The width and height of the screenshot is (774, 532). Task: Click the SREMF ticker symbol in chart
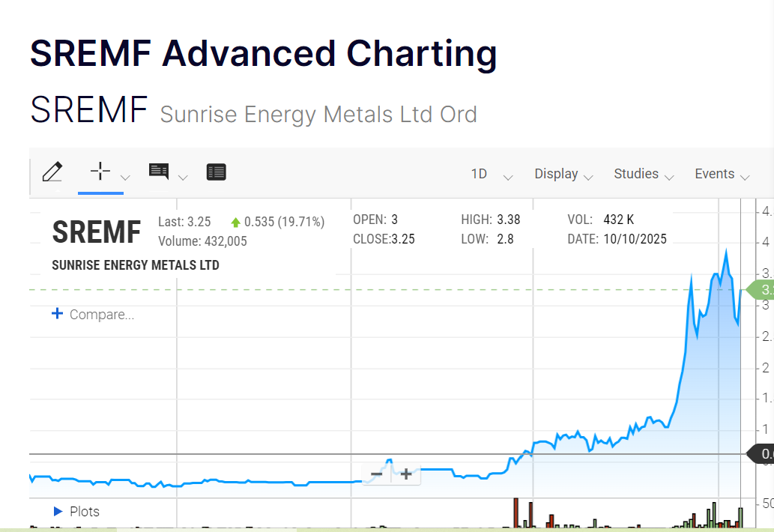tap(96, 232)
